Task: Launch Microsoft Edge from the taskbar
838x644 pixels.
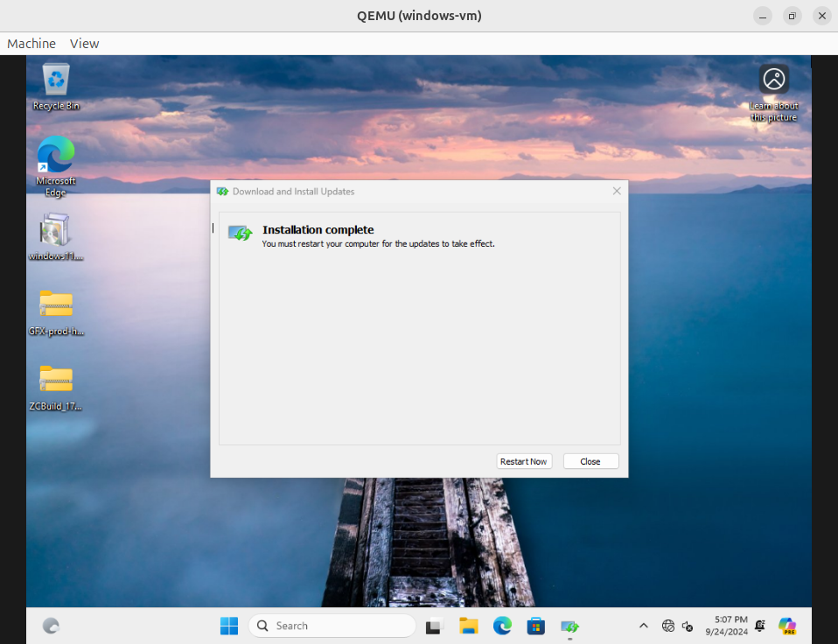Action: click(x=502, y=626)
